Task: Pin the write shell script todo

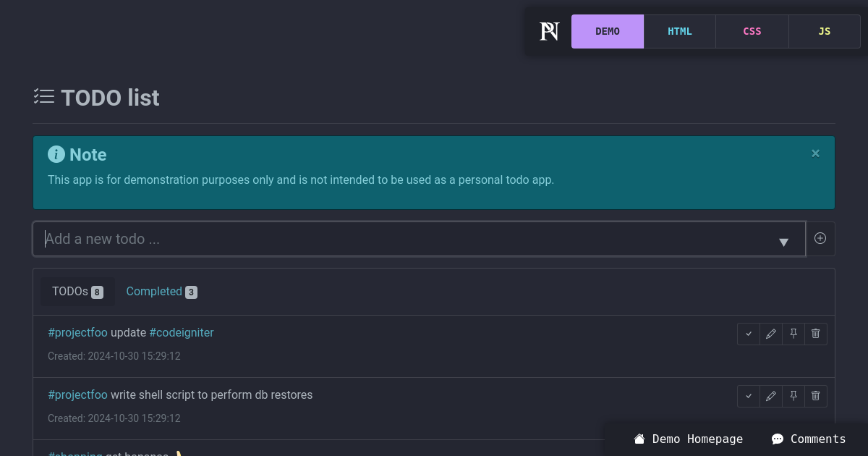Action: point(793,396)
